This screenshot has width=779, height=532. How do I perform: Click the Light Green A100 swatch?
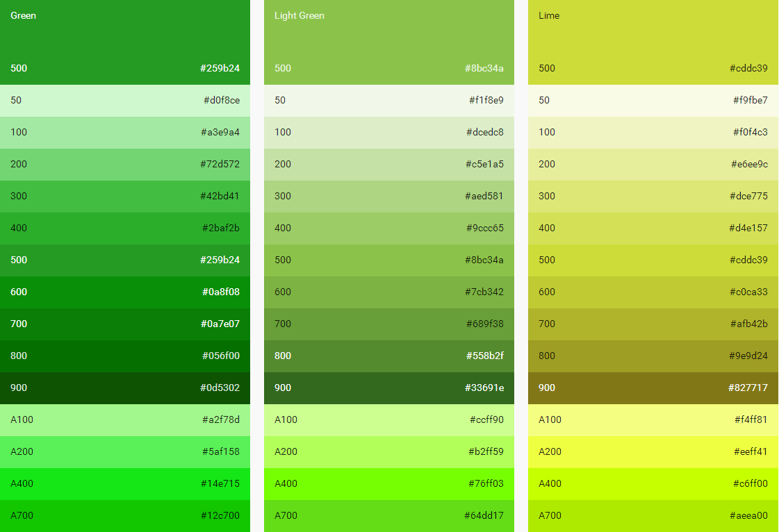389,419
